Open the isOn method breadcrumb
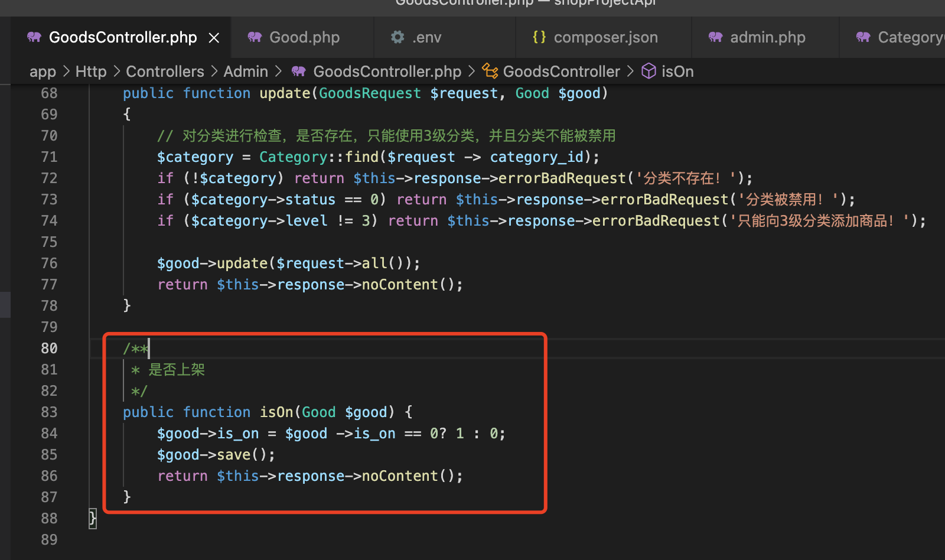945x560 pixels. coord(677,71)
